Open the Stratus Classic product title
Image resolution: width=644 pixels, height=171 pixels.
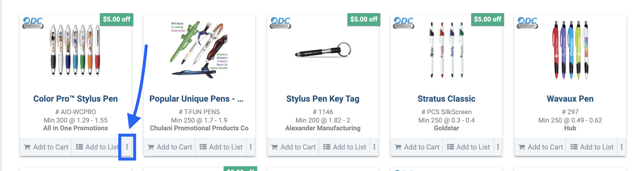point(446,99)
